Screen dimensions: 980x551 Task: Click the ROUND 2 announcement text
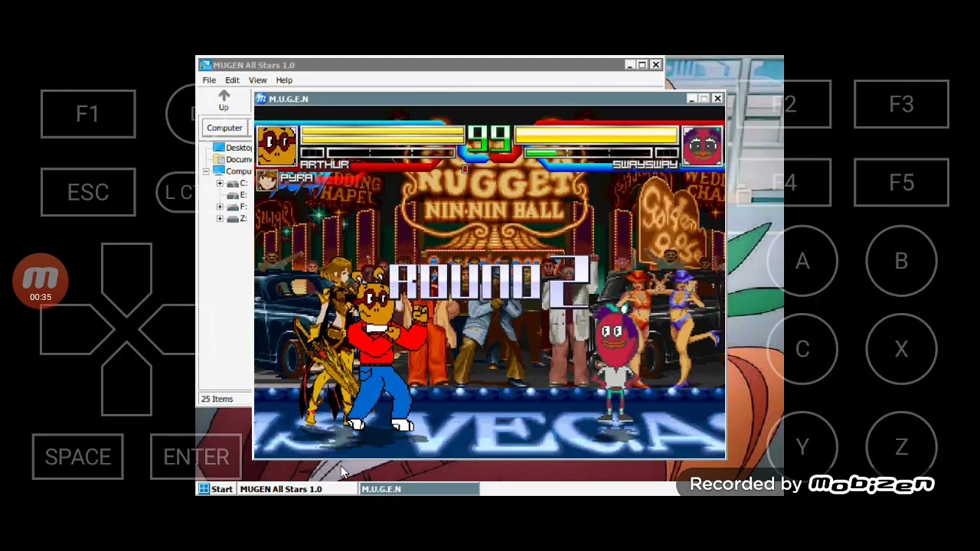(488, 281)
